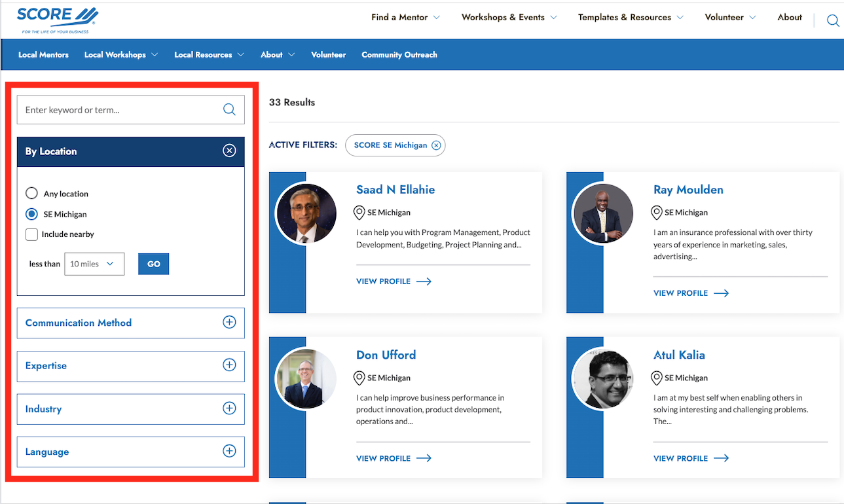The height and width of the screenshot is (504, 844).
Task: Click the keyword search input field
Action: [x=118, y=110]
